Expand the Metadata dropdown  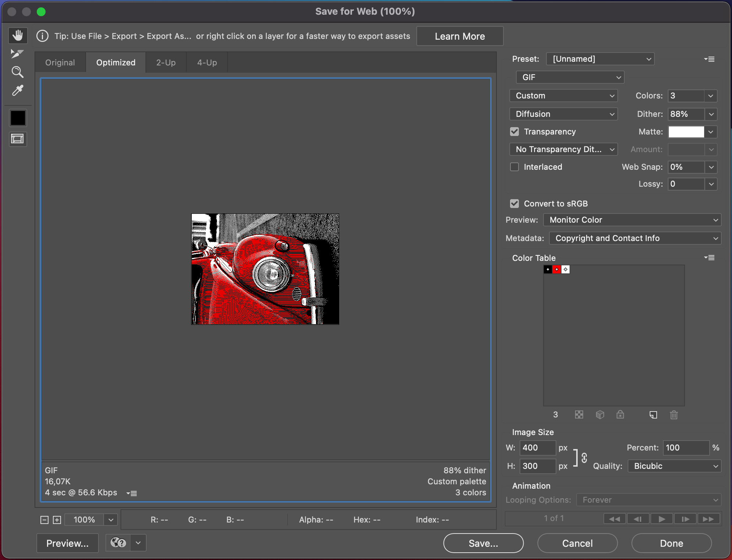click(635, 238)
